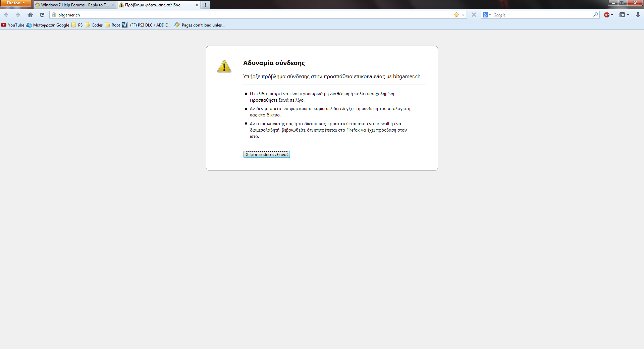Click the Προσπαθήστε ξανά retry button
Image resolution: width=644 pixels, height=349 pixels.
(x=267, y=154)
